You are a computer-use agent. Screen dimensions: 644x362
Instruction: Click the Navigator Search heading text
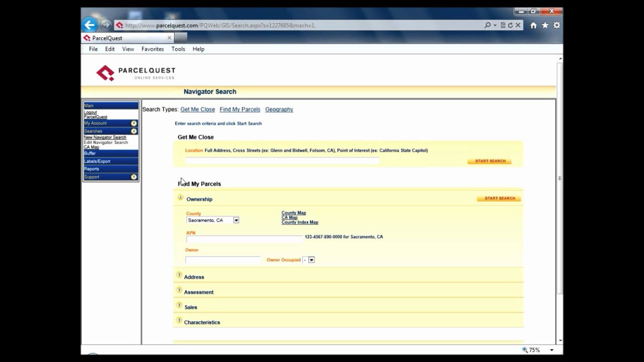210,92
